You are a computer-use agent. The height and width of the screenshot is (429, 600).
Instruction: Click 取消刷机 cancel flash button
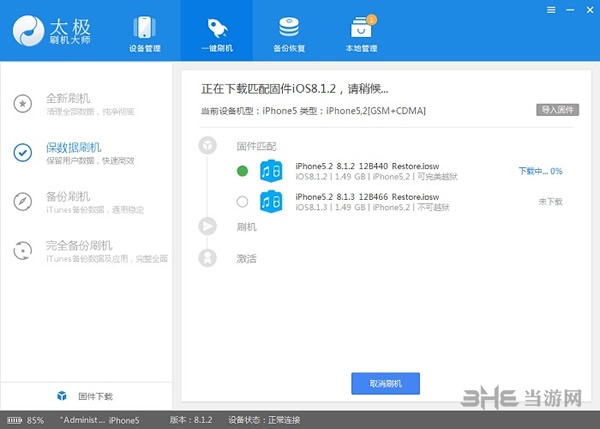click(x=385, y=383)
